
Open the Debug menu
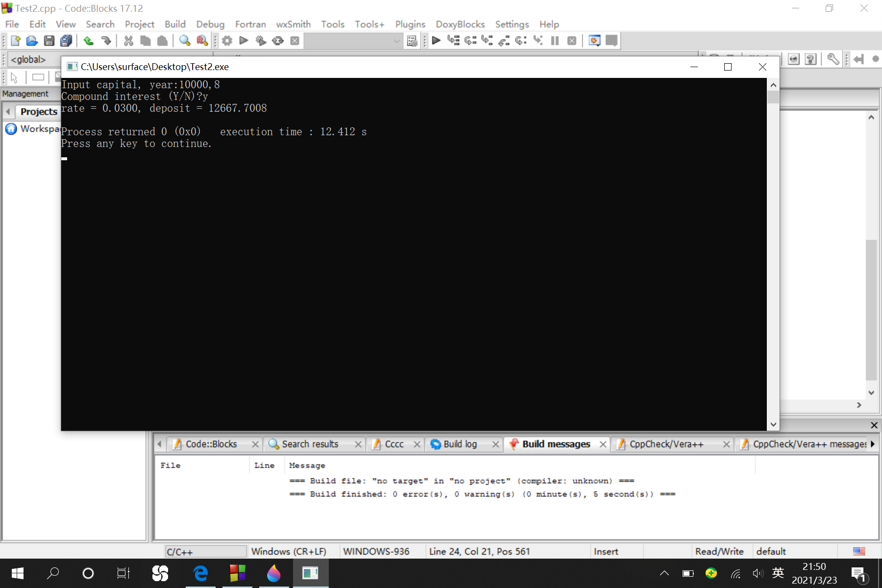click(210, 24)
